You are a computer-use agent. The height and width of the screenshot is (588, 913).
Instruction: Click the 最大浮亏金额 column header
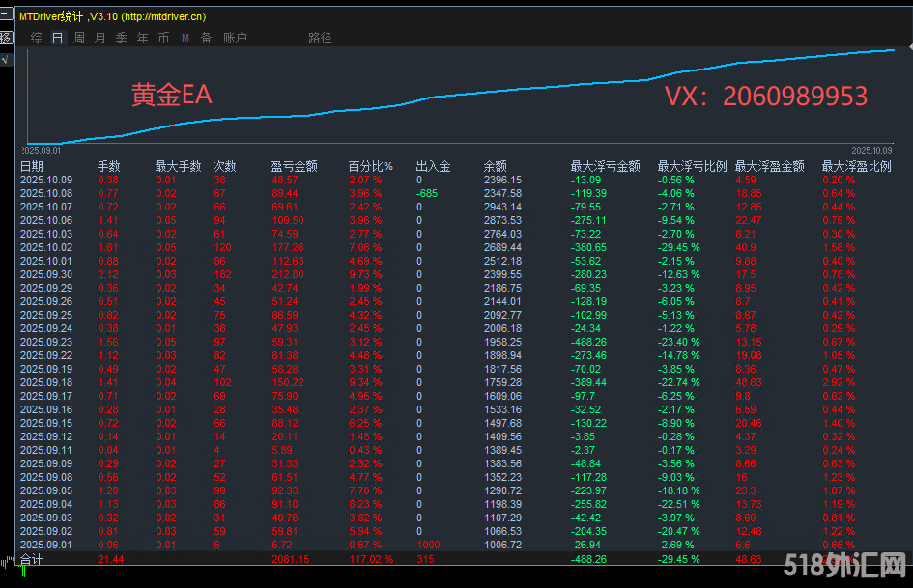pos(605,166)
